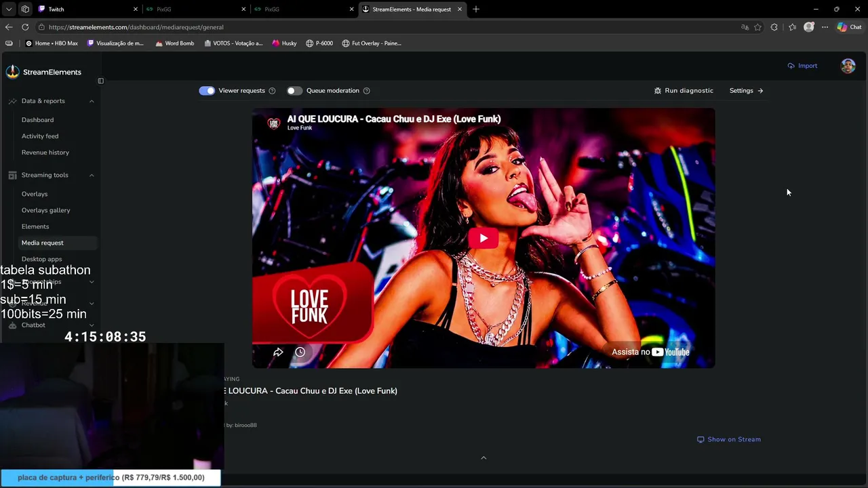
Task: Open Dashboard in the sidebar
Action: coord(37,120)
